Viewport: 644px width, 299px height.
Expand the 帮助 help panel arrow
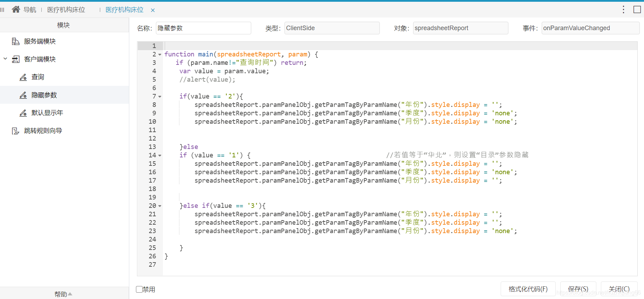pos(70,294)
